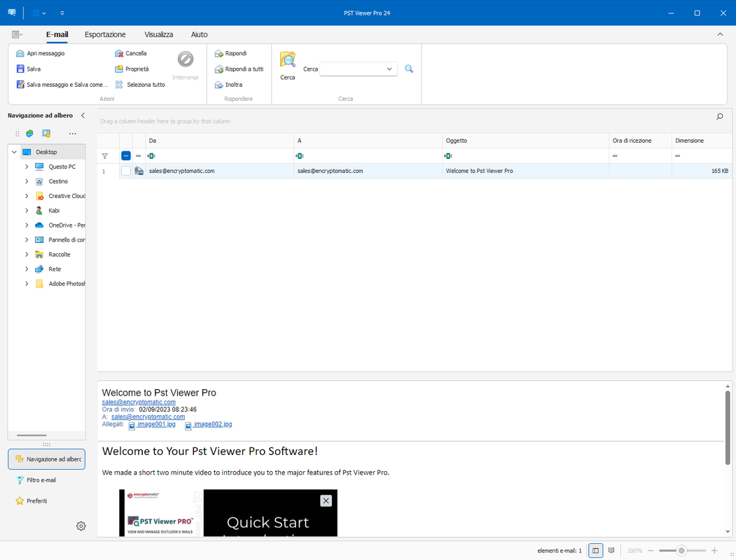Expand the OneDrive node
Viewport: 736px width, 560px height.
27,225
